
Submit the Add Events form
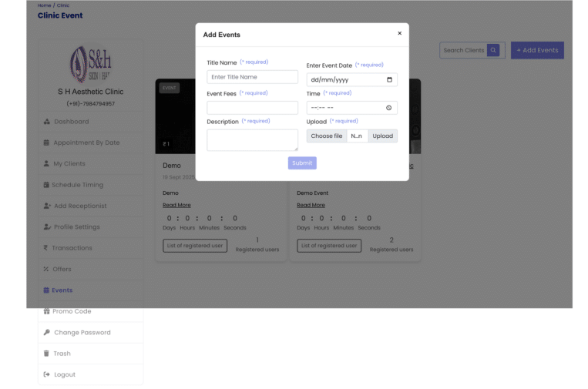302,163
